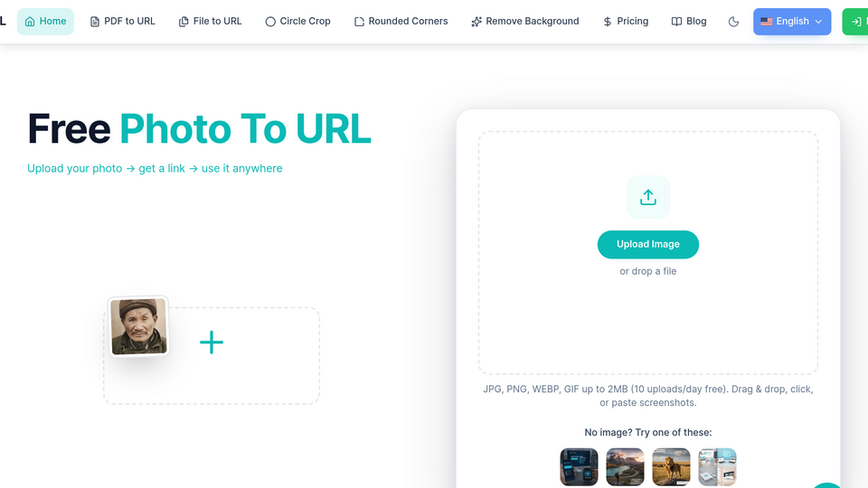
Task: Click the US flag icon
Action: [x=766, y=22]
